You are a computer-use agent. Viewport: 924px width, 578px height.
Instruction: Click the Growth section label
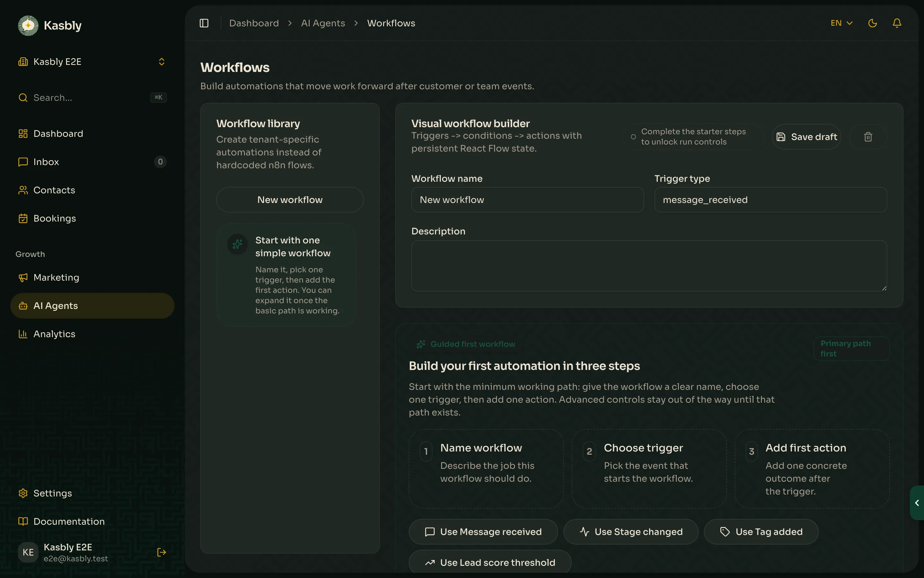click(30, 254)
